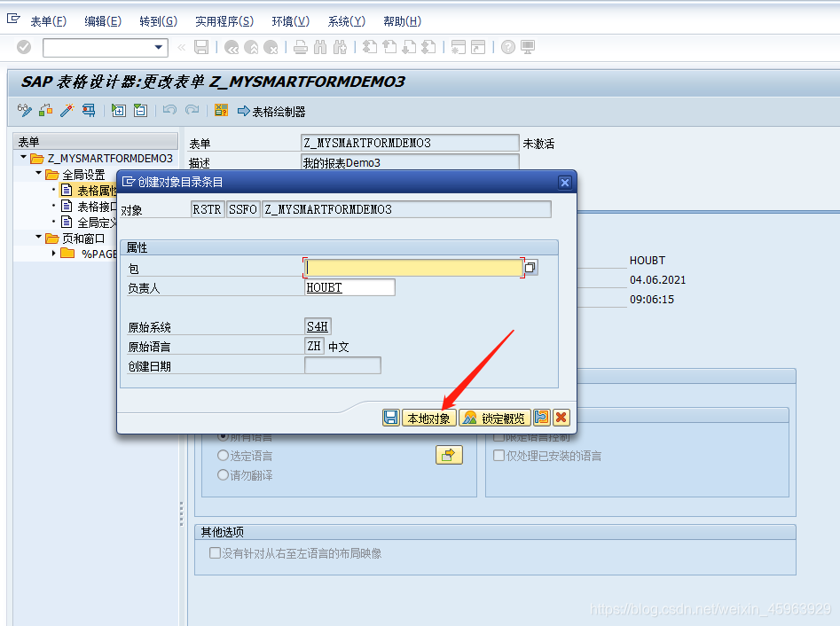
Task: Toggle the 没有针对从右至左语言的布局映像 checkbox
Action: 215,552
